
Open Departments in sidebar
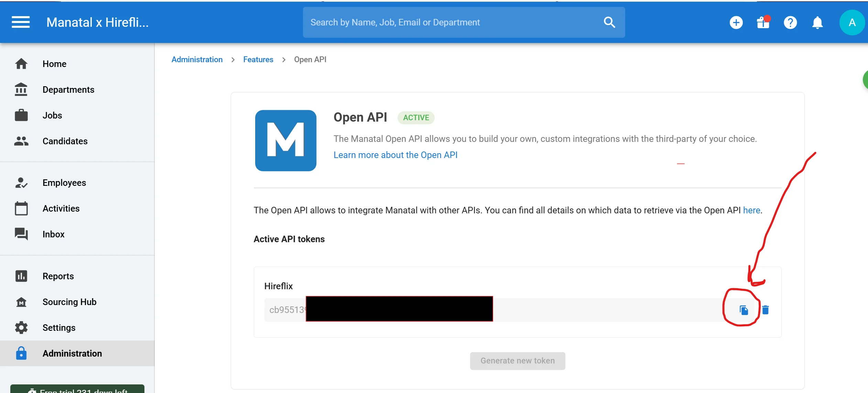(x=68, y=90)
